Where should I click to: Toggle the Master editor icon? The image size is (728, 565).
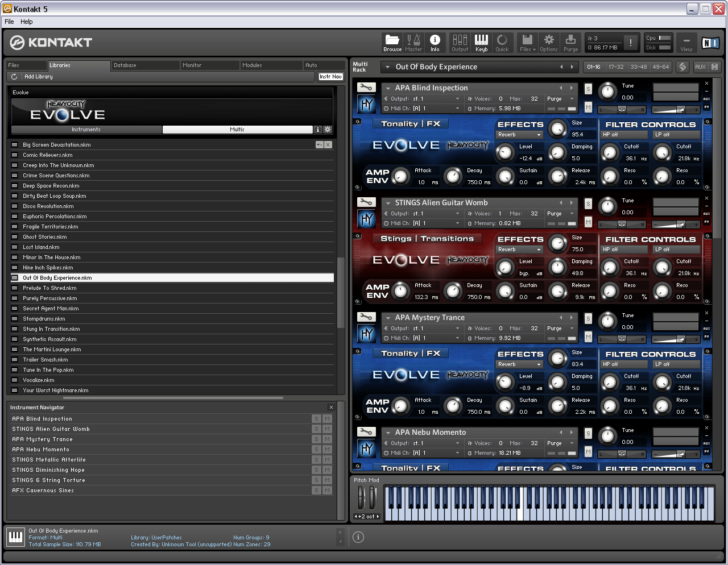tap(413, 43)
